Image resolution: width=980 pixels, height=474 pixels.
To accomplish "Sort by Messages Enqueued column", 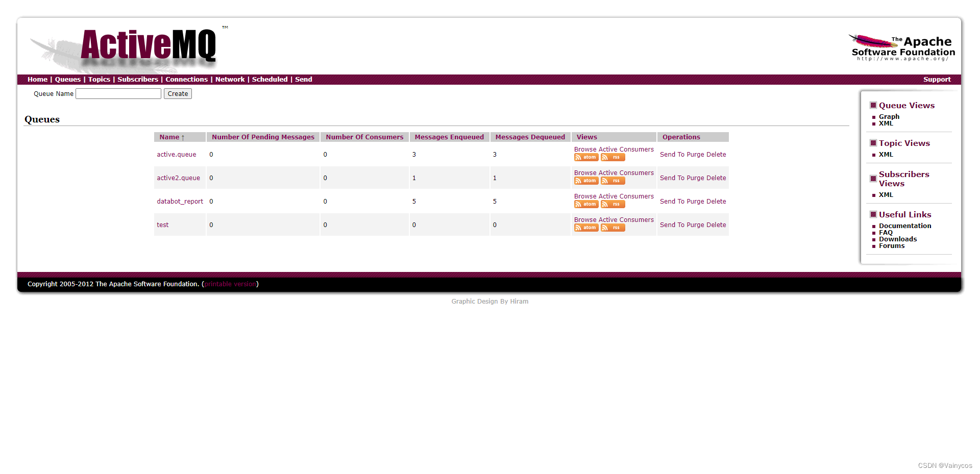I will coord(449,137).
